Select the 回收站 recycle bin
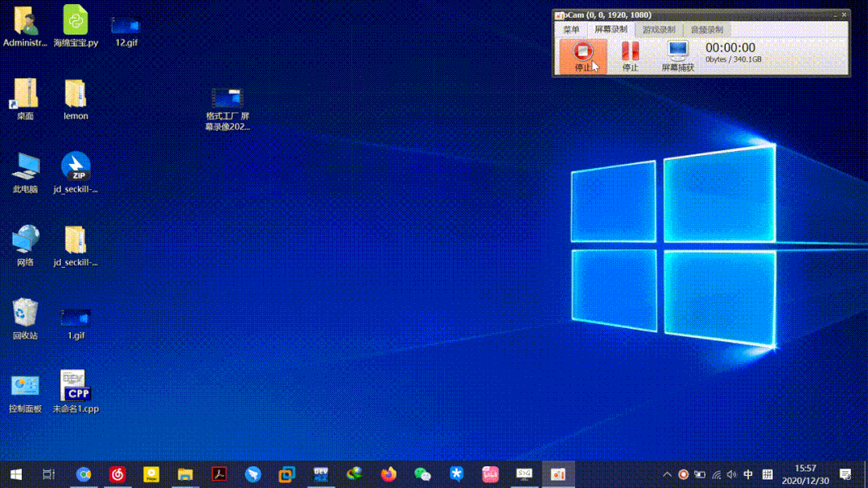 tap(25, 318)
